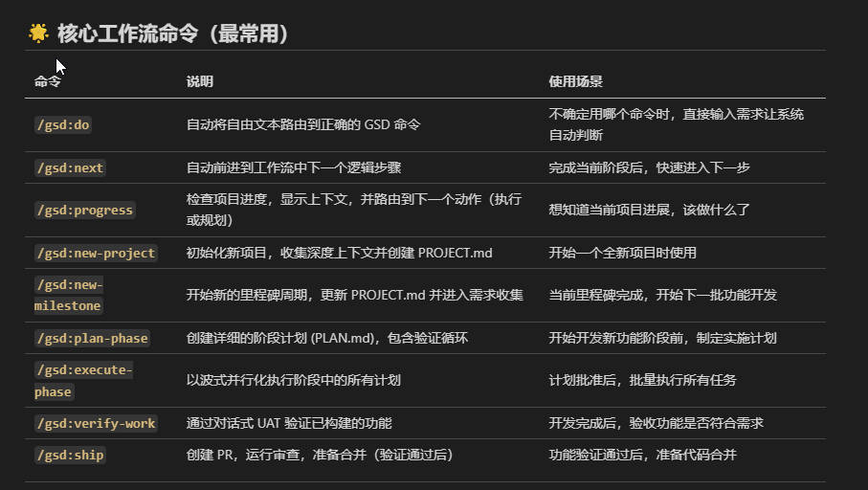The image size is (868, 490).
Task: Click the /gsd:plan-phase command badge
Action: 92,339
